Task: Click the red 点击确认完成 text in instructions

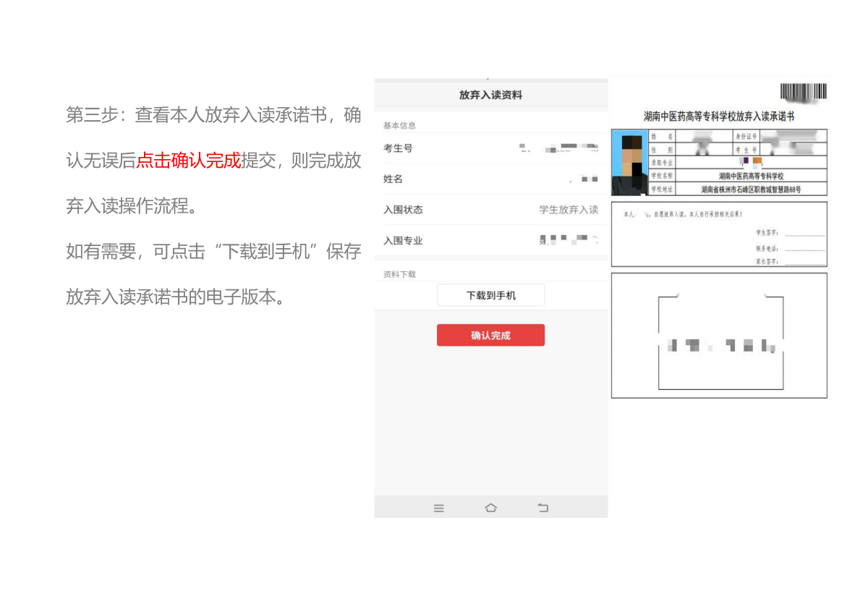Action: click(x=188, y=161)
